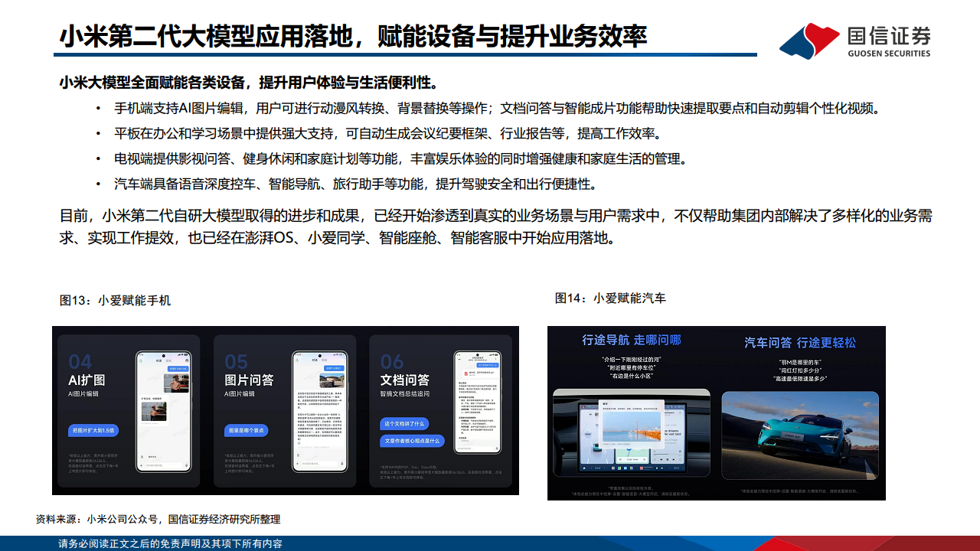Click subtitle 智摘文档总结追问
Image resolution: width=980 pixels, height=551 pixels.
(x=406, y=395)
